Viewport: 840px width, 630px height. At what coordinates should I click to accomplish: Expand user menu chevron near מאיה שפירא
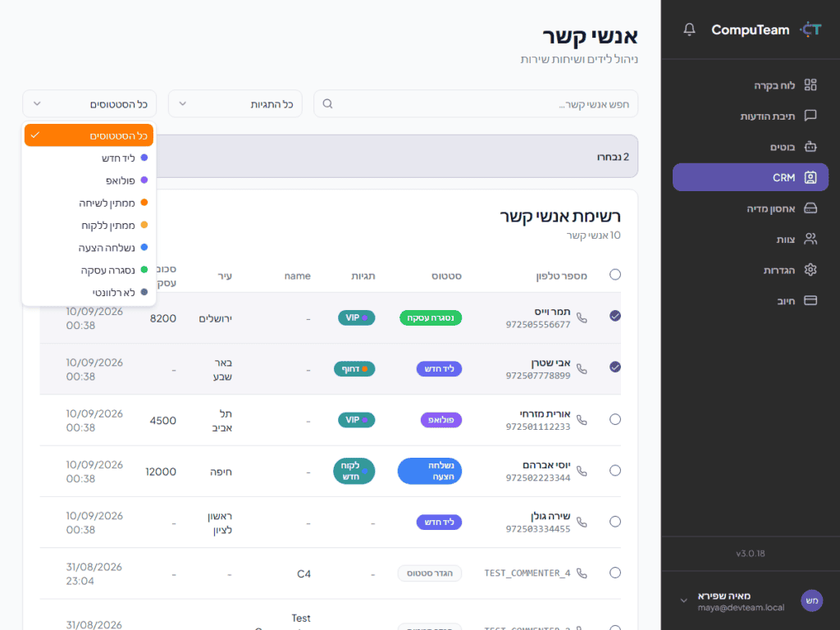683,600
